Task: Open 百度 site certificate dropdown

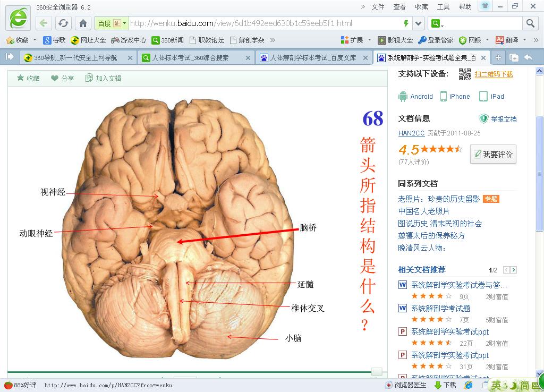Action: point(112,23)
